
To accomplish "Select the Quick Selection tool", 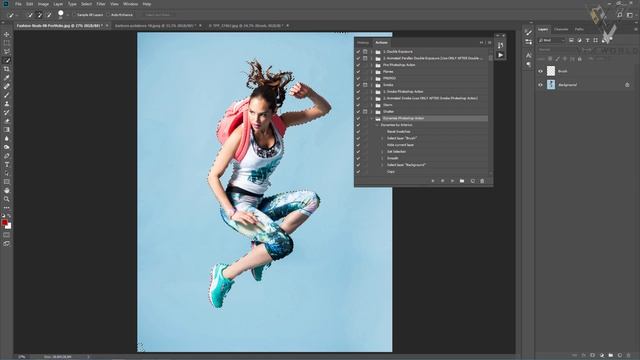I will [7, 60].
